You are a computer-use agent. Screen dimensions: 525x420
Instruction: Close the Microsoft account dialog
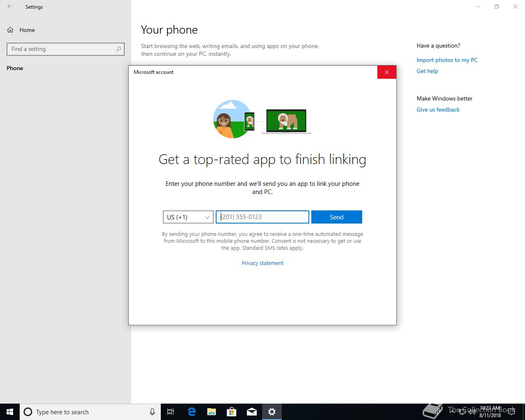pyautogui.click(x=387, y=72)
